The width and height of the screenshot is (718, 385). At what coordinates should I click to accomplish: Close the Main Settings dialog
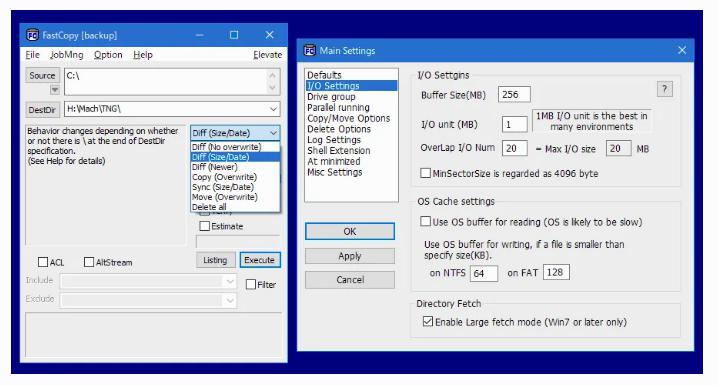pyautogui.click(x=682, y=50)
